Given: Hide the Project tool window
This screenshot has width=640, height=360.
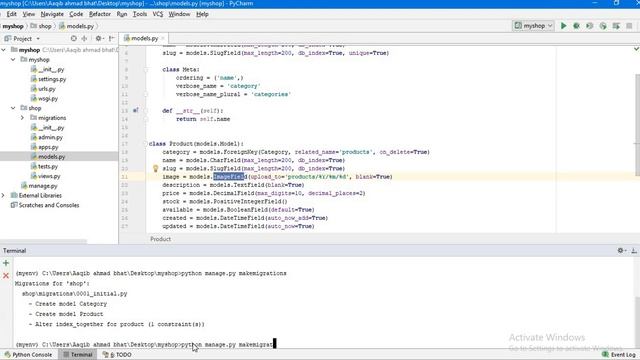Looking at the screenshot, I should point(111,38).
